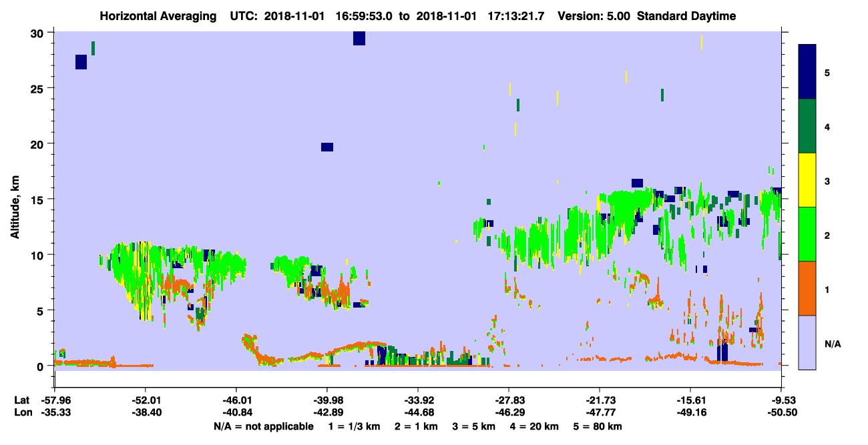
Task: Click the orange colorbar segment labeled 1
Action: pos(807,288)
